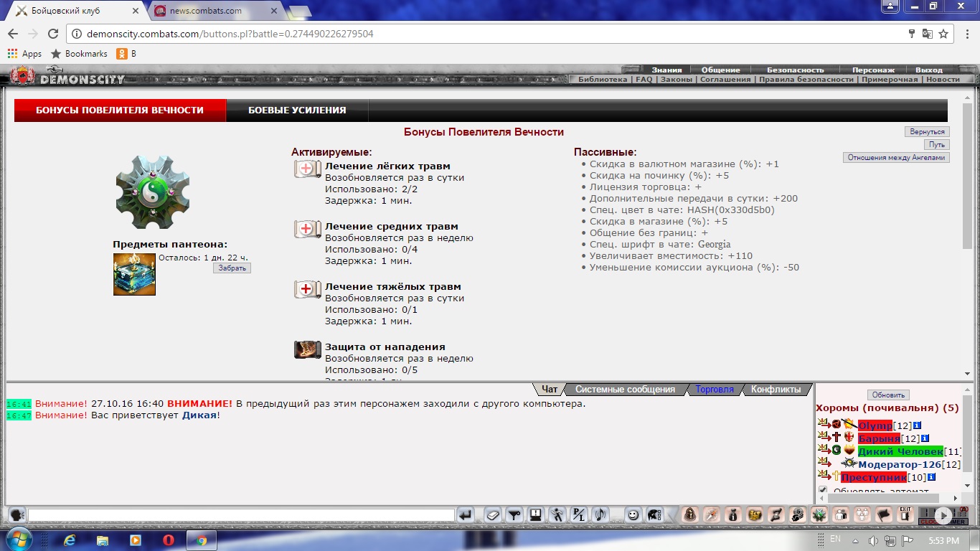The width and height of the screenshot is (980, 551).
Task: Click the EXIT door icon
Action: pos(905,514)
